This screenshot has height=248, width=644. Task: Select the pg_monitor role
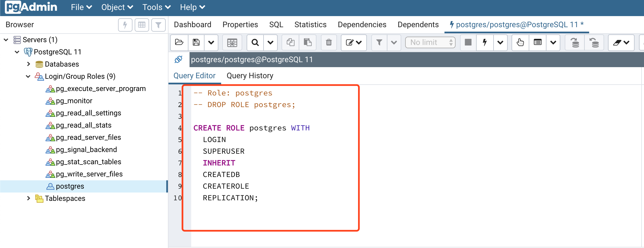[x=74, y=101]
